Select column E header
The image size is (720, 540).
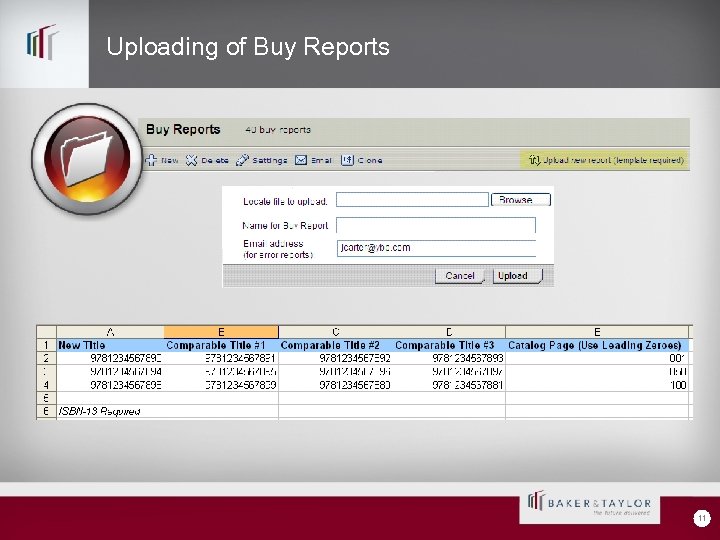click(x=597, y=332)
